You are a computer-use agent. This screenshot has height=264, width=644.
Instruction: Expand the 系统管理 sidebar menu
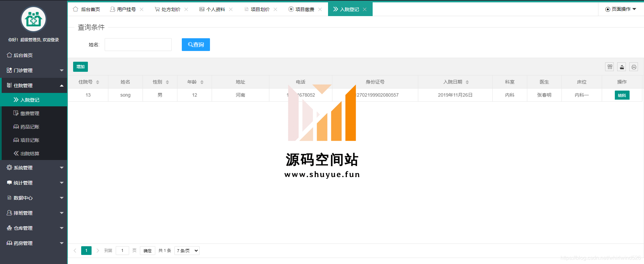(34, 168)
